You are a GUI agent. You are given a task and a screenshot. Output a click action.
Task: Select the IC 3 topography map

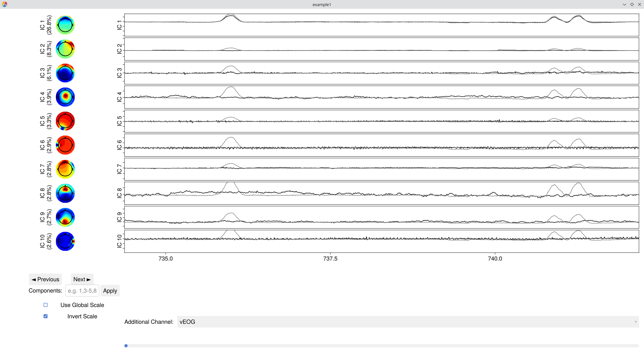tap(65, 73)
